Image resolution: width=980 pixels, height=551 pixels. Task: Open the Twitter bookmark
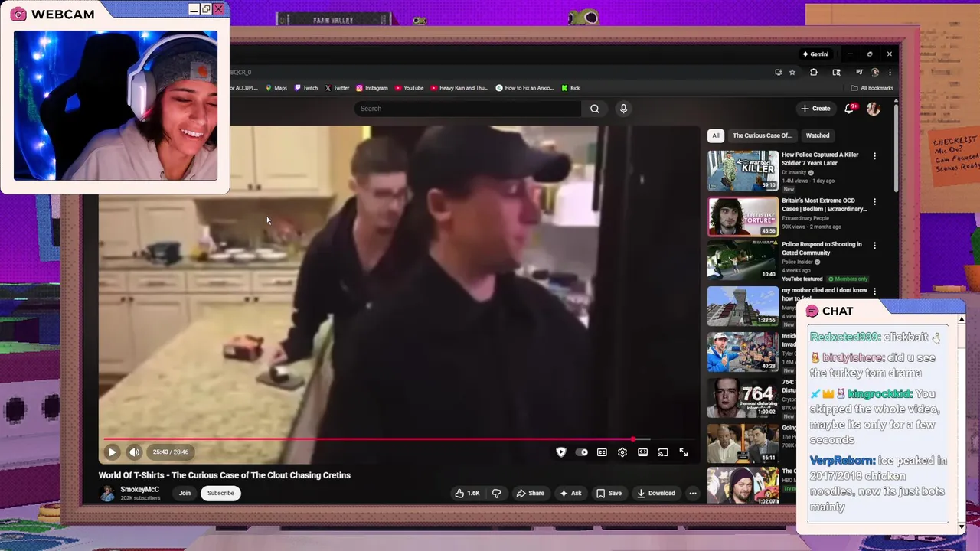pyautogui.click(x=337, y=88)
